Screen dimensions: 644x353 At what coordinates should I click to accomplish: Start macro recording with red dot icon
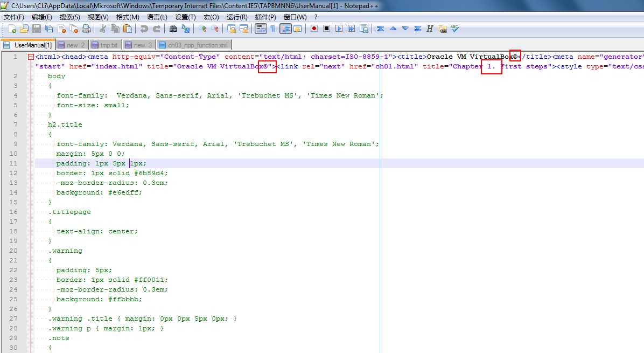pyautogui.click(x=314, y=29)
